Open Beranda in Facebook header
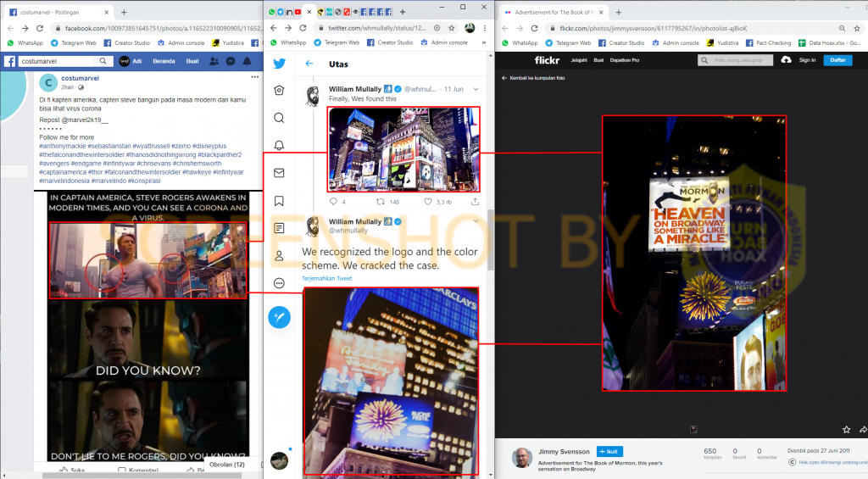Image resolution: width=868 pixels, height=479 pixels. 164,61
